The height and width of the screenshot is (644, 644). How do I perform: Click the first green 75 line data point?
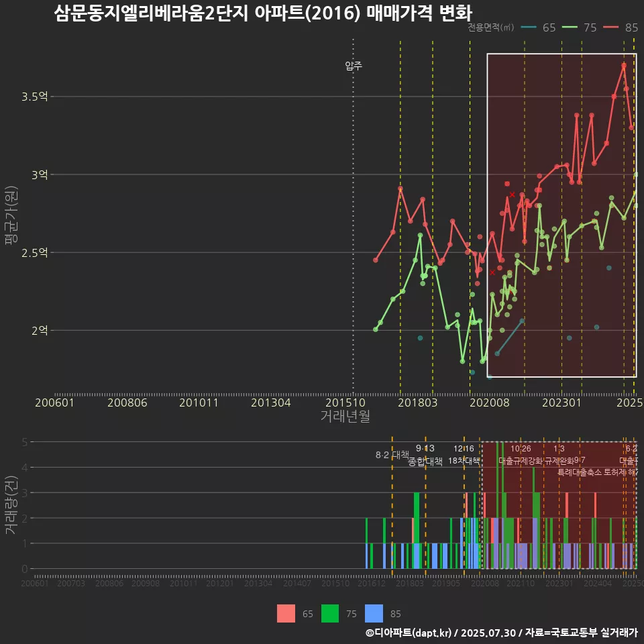[376, 329]
